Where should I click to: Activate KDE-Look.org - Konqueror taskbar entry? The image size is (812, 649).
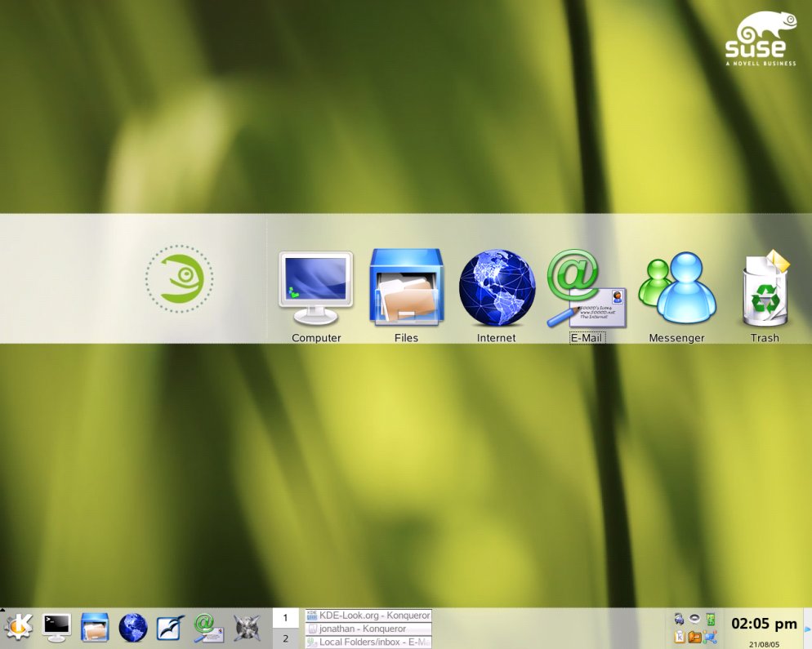click(368, 616)
